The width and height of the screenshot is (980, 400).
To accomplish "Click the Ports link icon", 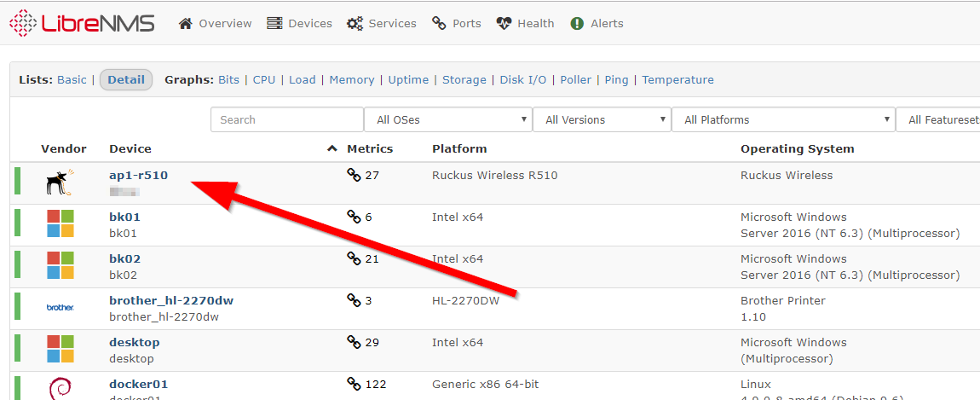I will point(439,23).
